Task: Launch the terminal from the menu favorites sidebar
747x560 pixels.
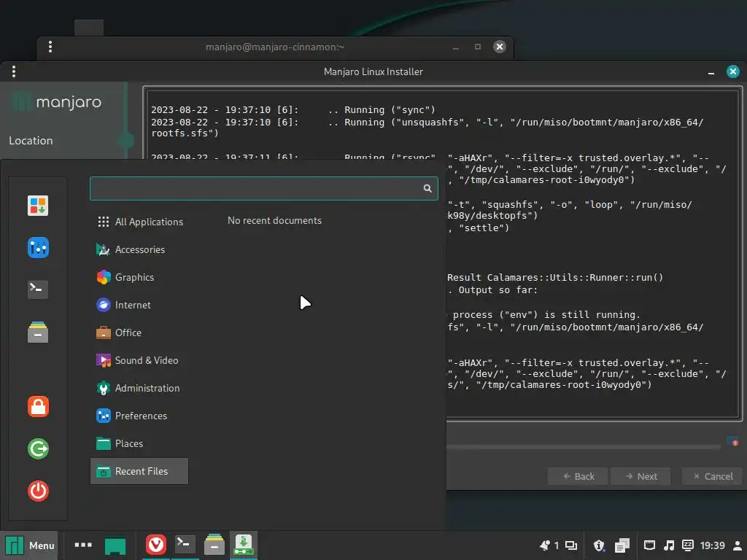Action: pos(38,289)
